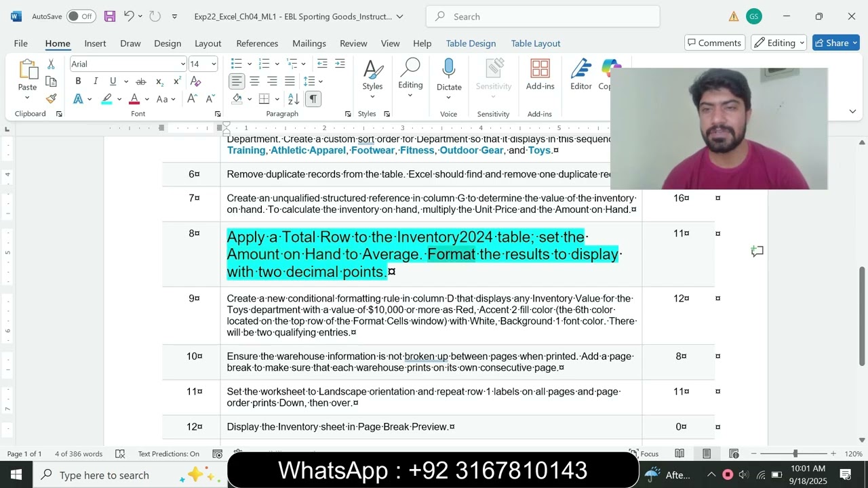Viewport: 868px width, 488px height.
Task: Apply strikethrough formatting
Action: point(141,81)
